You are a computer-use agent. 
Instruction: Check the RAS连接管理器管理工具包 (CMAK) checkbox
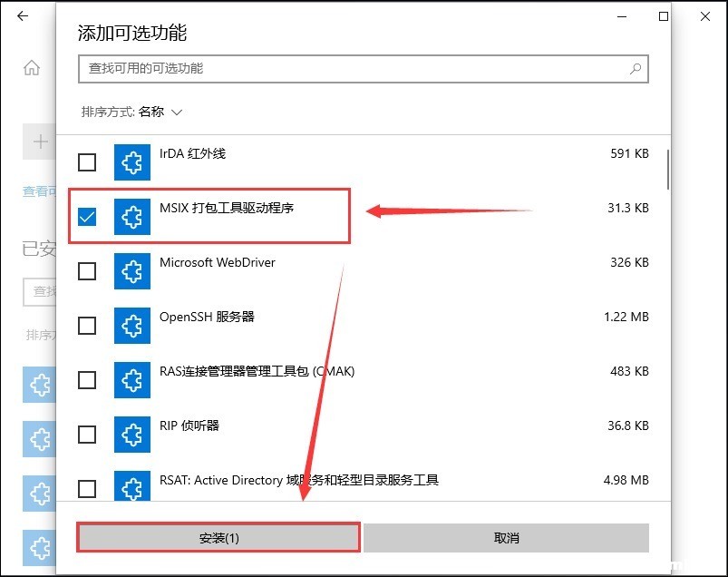(87, 380)
